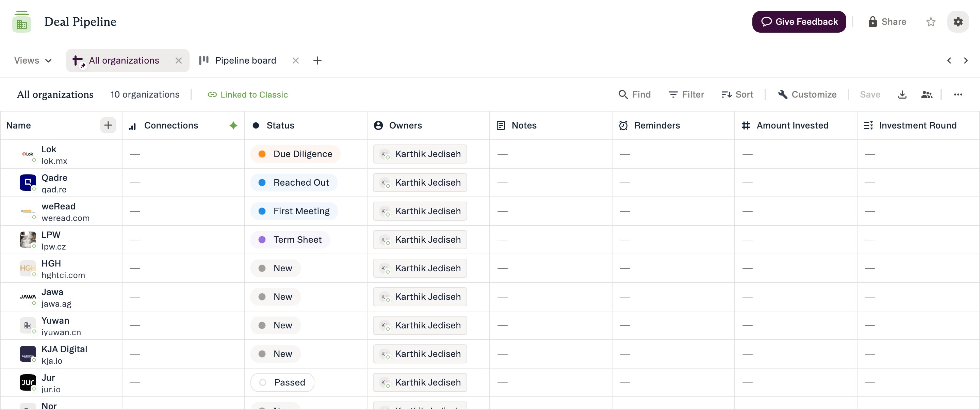Click the Investment Round column header
Image resolution: width=980 pixels, height=410 pixels.
pyautogui.click(x=918, y=125)
